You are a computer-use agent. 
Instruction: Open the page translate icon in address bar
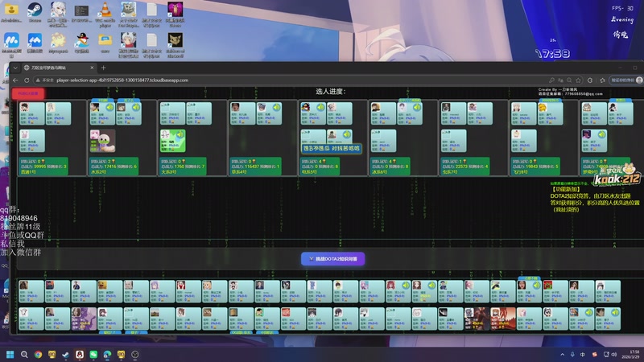point(560,80)
